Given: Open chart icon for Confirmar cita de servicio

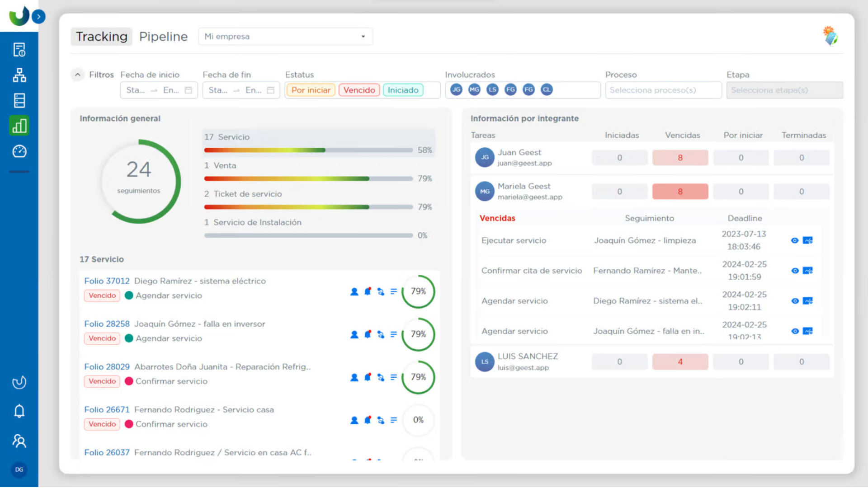Looking at the screenshot, I should point(808,271).
